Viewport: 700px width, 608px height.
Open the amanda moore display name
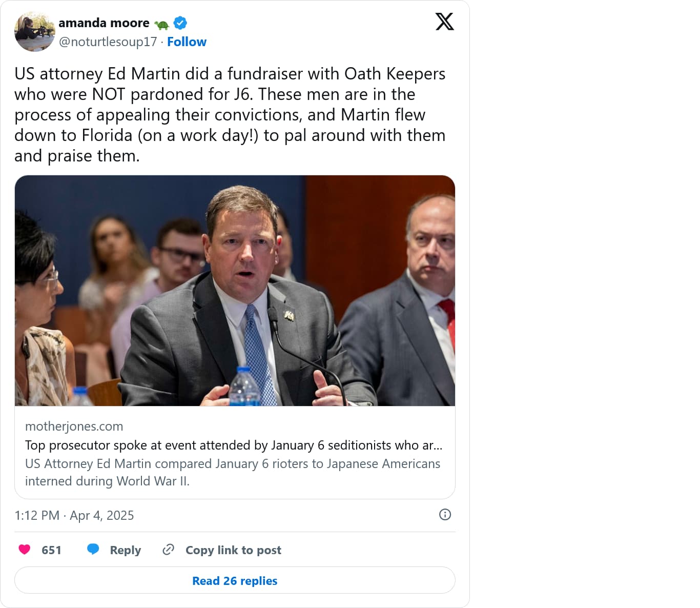pyautogui.click(x=104, y=23)
